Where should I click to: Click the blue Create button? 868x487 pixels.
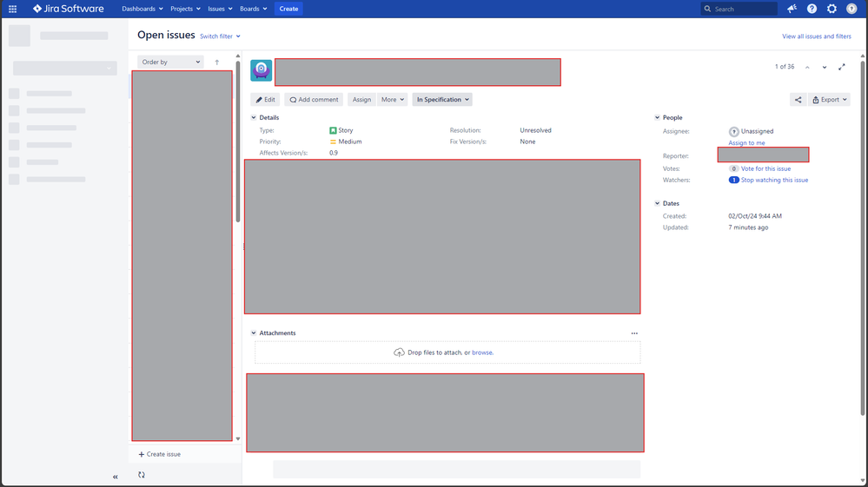(288, 9)
